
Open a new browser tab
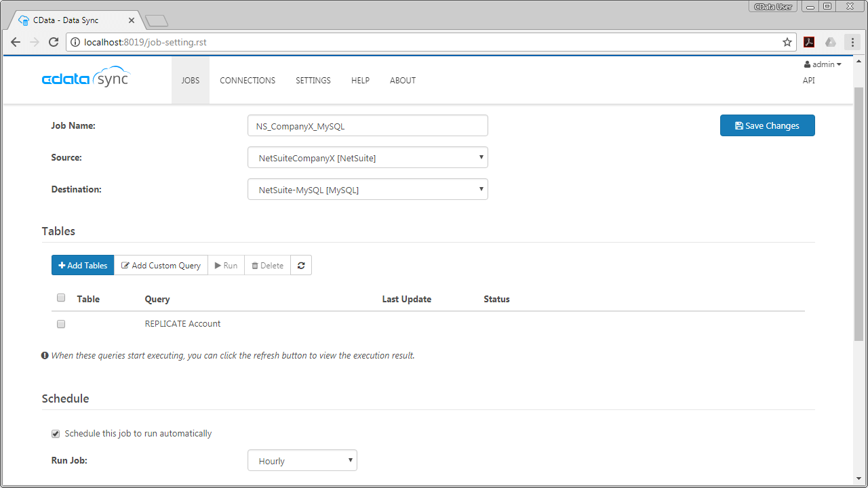click(x=157, y=21)
